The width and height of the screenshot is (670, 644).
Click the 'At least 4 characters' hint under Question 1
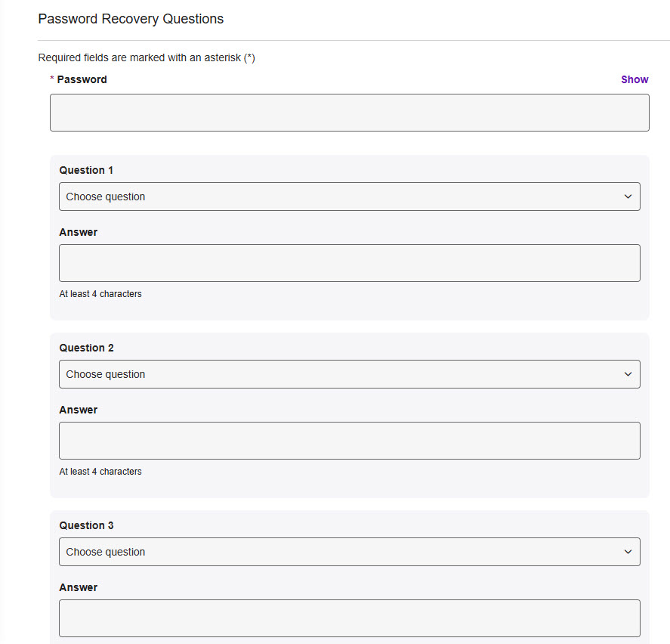100,294
